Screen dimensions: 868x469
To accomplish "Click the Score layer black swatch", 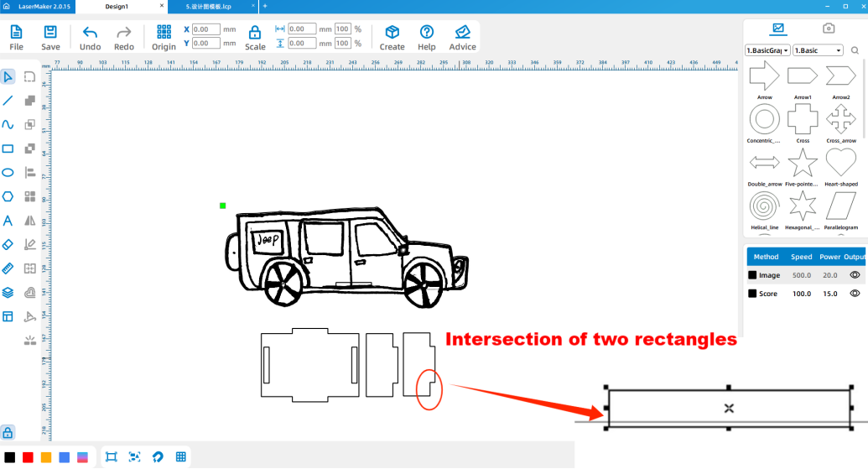I will pos(752,294).
